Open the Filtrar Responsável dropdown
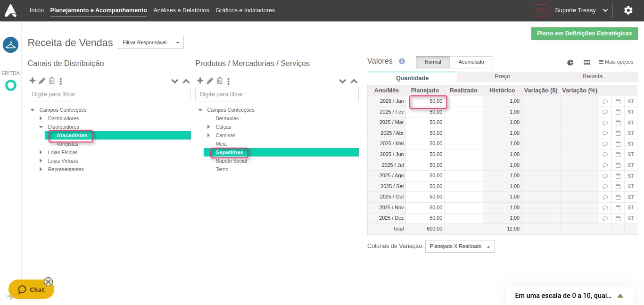Image resolution: width=644 pixels, height=305 pixels. (x=150, y=42)
